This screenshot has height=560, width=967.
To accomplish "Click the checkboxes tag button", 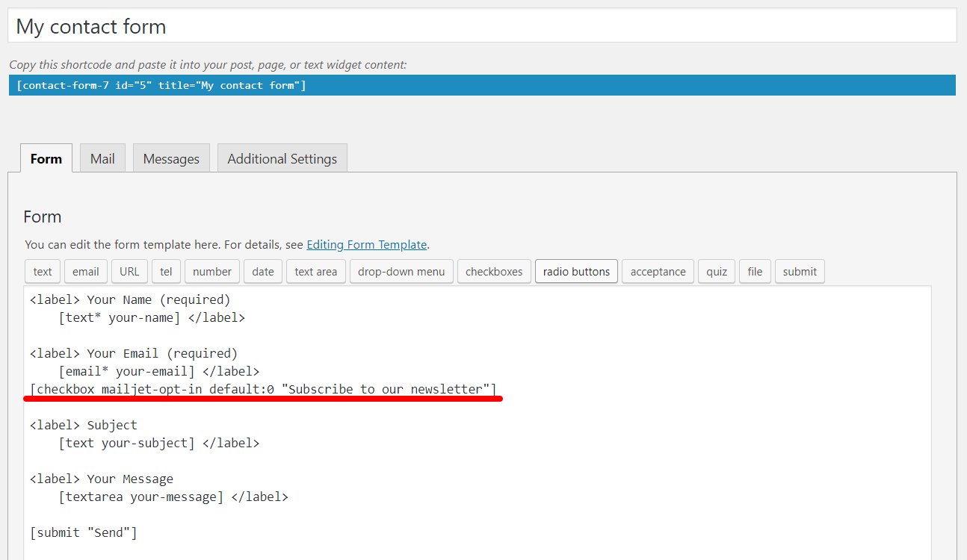I will [x=494, y=272].
